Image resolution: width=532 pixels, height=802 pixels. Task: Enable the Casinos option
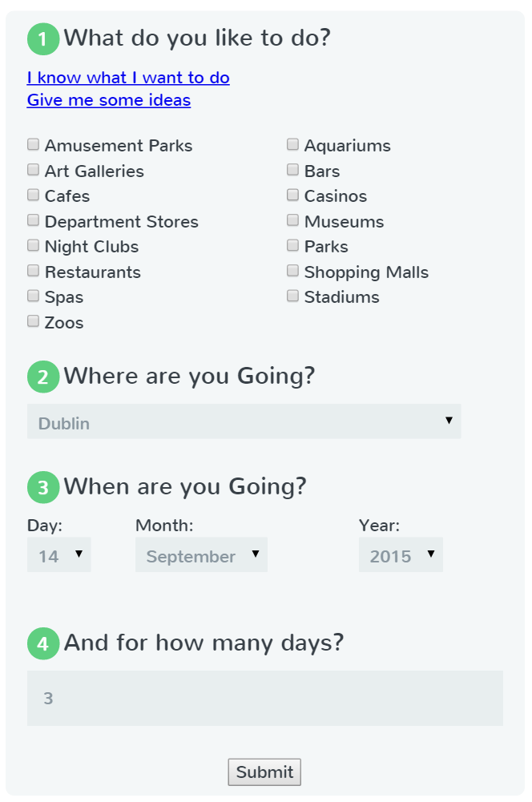tap(293, 195)
